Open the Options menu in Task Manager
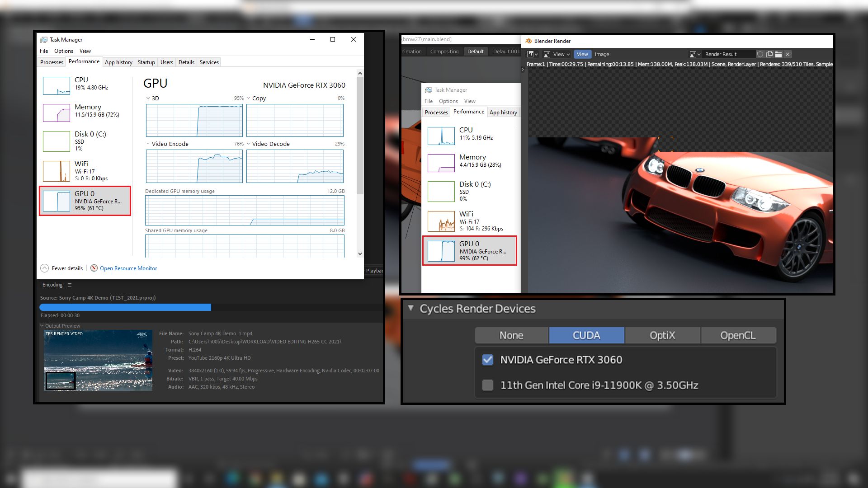868x488 pixels. 63,51
